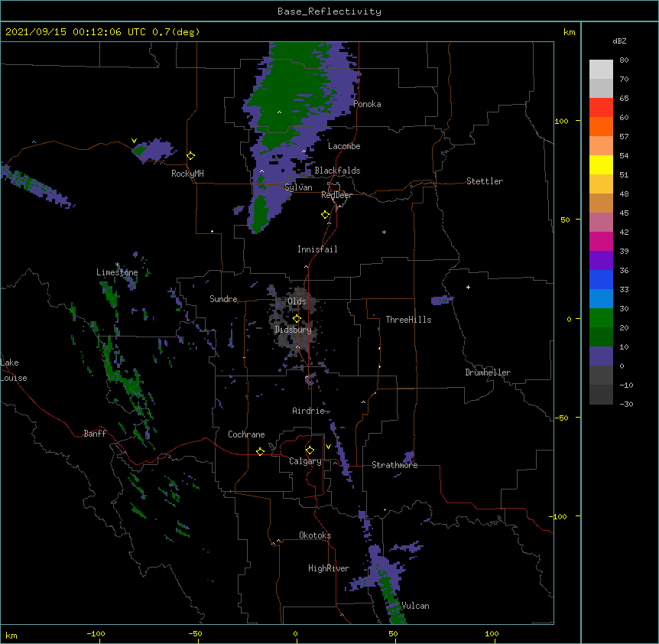Select the bright green 30 dBZ legend swatch
The height and width of the screenshot is (644, 659).
point(601,318)
